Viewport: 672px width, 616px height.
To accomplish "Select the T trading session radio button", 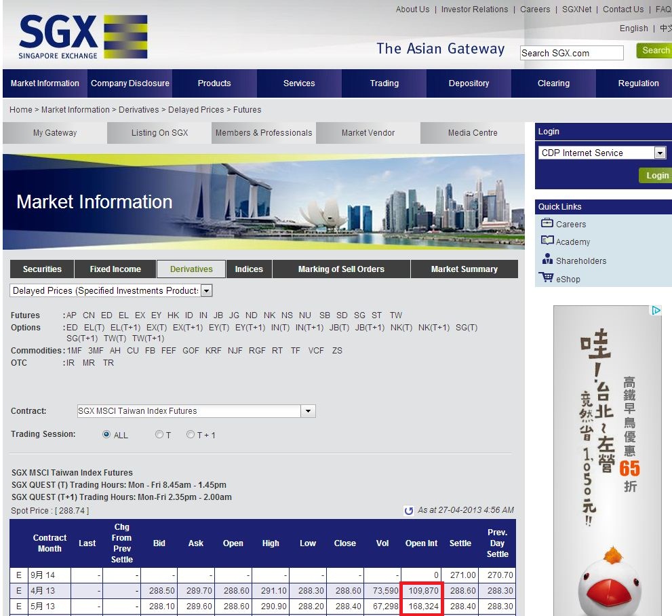I will [x=159, y=434].
